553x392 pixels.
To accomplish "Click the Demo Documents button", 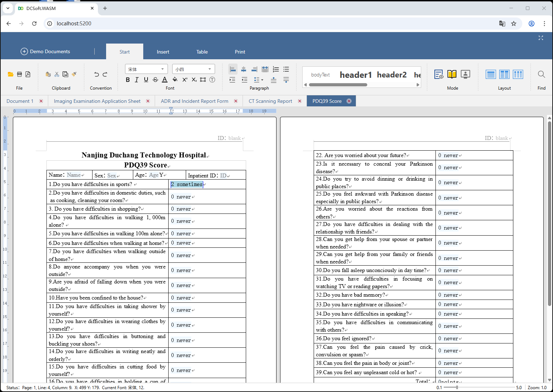I will click(45, 51).
